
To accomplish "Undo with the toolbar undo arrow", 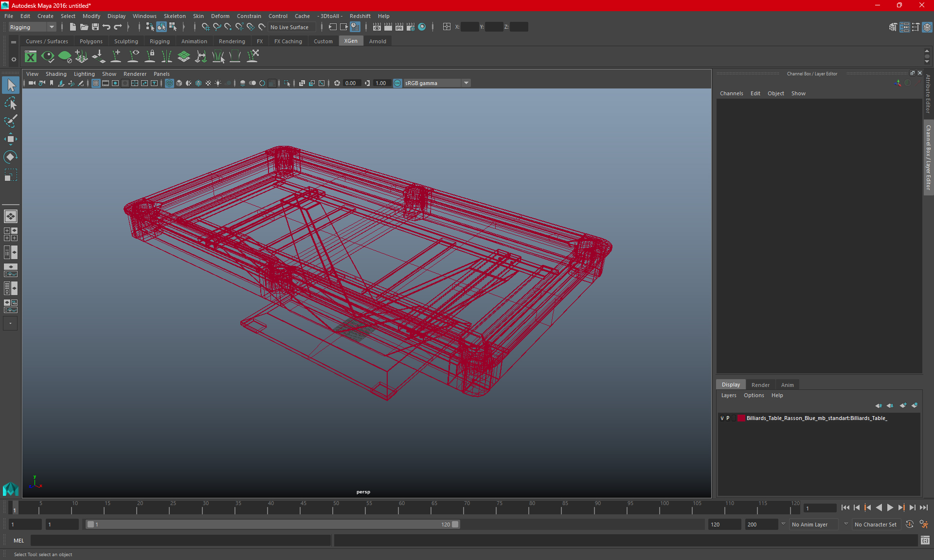I will point(107,27).
